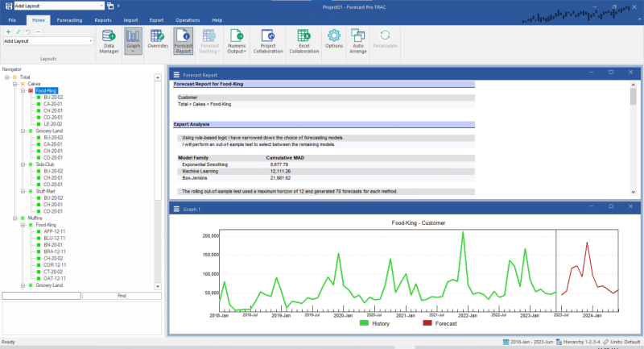This screenshot has height=349, width=644.
Task: Click the Forecast Tracking button
Action: (x=209, y=42)
